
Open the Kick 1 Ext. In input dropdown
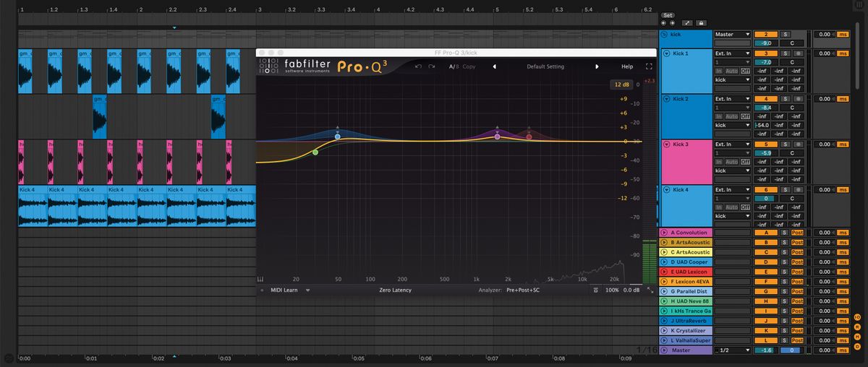pos(733,53)
